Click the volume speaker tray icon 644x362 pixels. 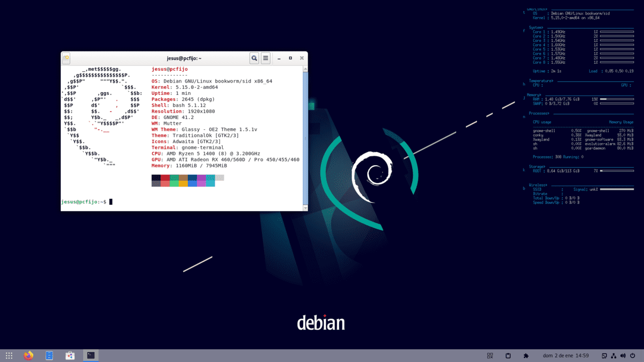click(x=623, y=356)
